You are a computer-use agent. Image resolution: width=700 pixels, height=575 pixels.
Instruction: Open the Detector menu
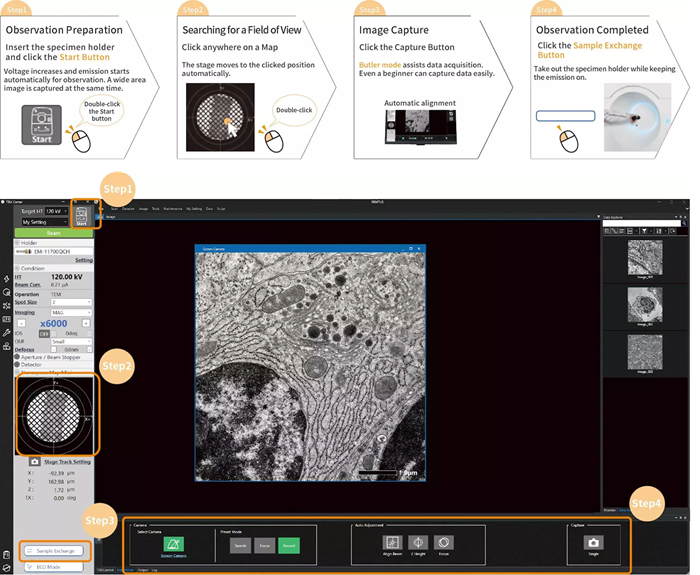[128, 208]
